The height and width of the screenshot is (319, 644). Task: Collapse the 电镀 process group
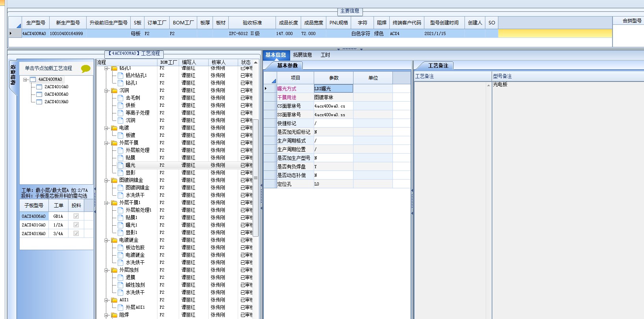[106, 128]
